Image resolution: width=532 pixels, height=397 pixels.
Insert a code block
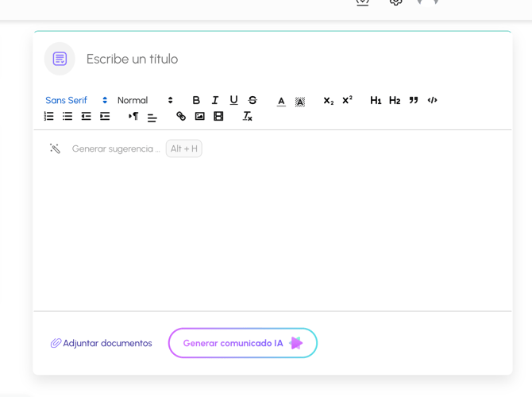tap(432, 100)
